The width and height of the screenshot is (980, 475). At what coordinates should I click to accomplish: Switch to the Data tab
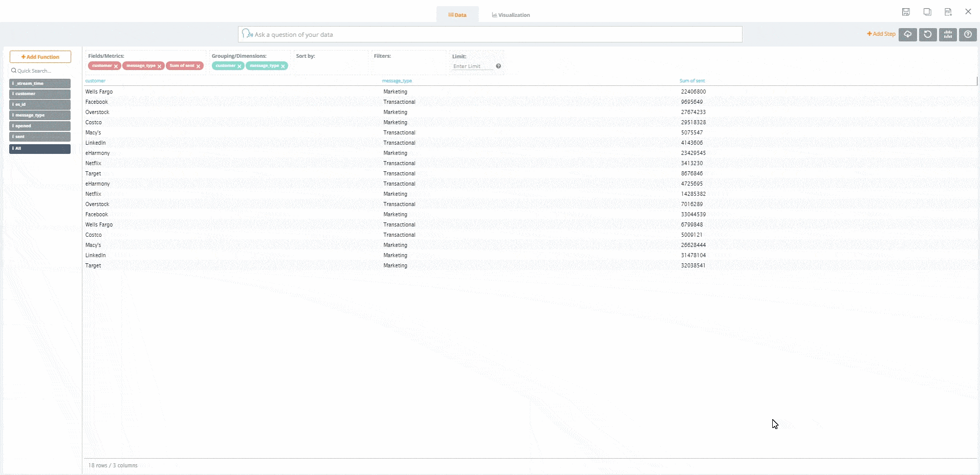click(x=458, y=15)
